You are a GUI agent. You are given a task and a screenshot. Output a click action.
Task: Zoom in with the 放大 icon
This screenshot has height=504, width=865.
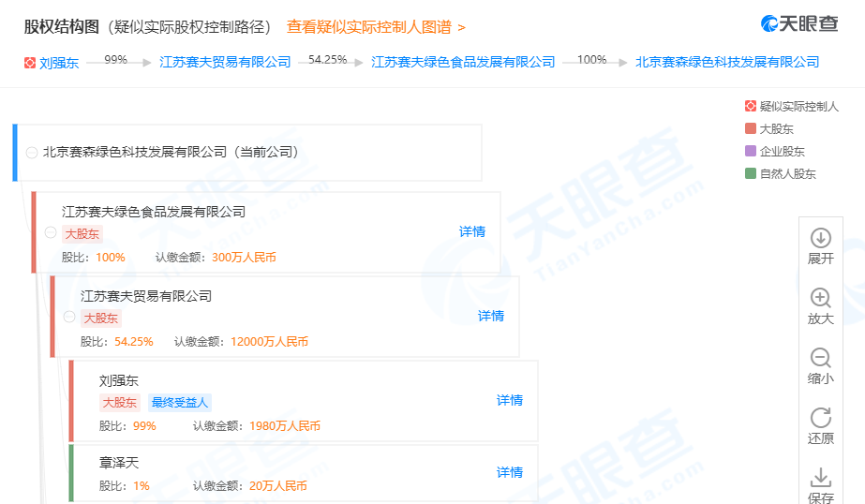(820, 299)
